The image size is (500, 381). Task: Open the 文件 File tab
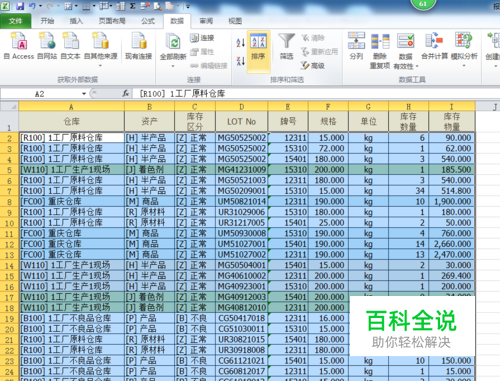16,21
